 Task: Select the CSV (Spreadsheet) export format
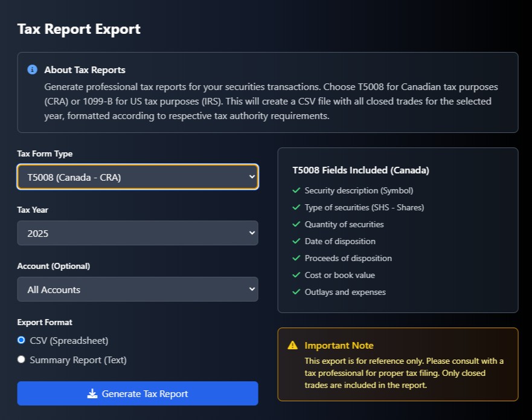coord(21,340)
